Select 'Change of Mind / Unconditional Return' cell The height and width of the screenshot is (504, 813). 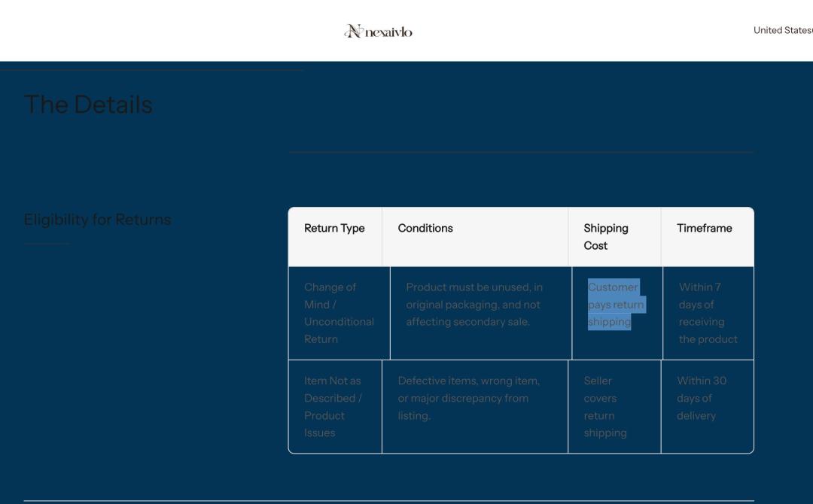coord(339,314)
